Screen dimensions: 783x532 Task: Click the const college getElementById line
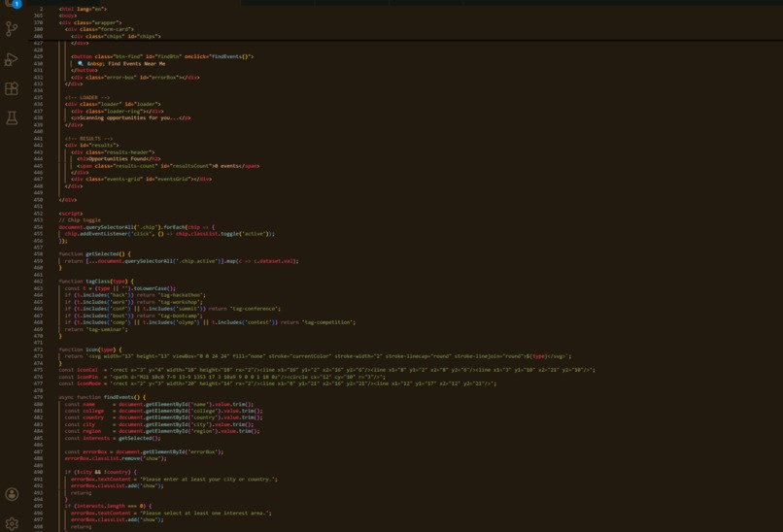[x=163, y=411]
